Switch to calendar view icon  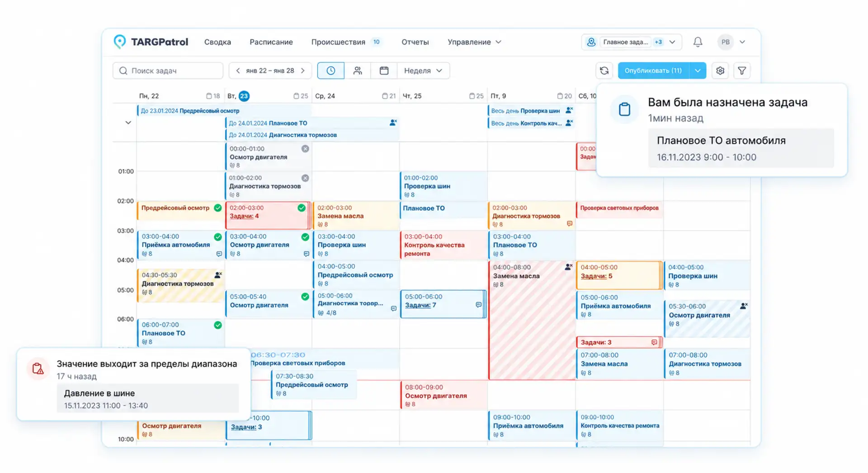tap(384, 71)
